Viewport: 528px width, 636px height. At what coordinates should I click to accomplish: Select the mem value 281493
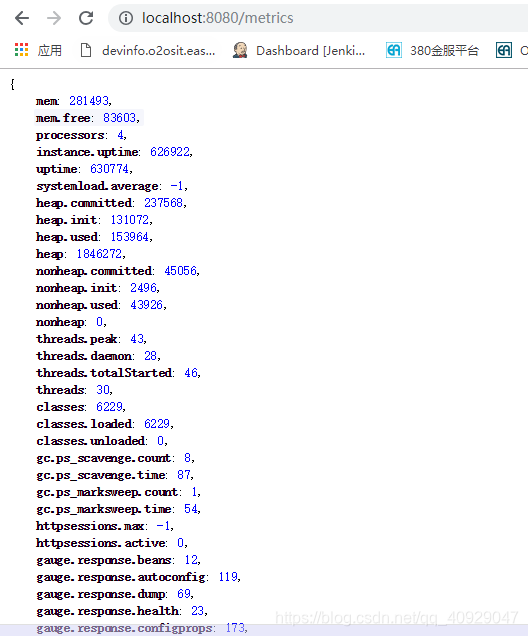88,101
